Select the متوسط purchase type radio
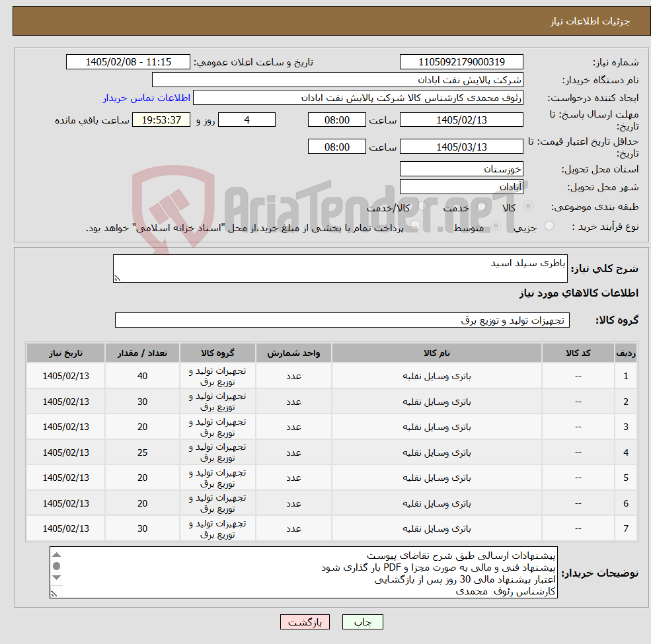651x644 pixels. tap(496, 226)
